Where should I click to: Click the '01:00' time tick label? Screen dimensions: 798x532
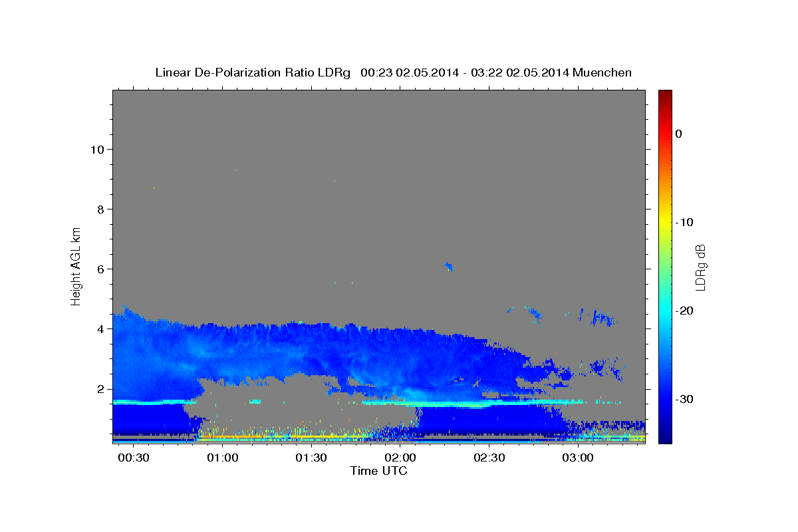tap(223, 458)
